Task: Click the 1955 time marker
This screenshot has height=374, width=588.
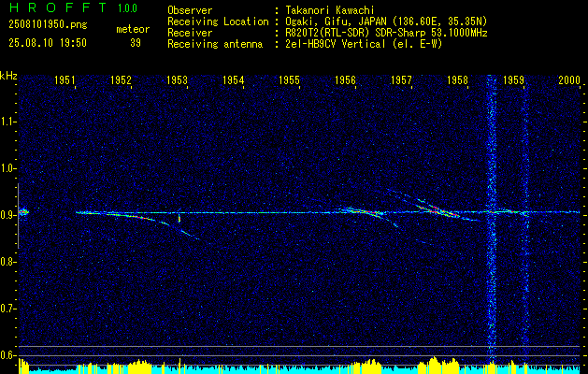Action: coord(289,79)
